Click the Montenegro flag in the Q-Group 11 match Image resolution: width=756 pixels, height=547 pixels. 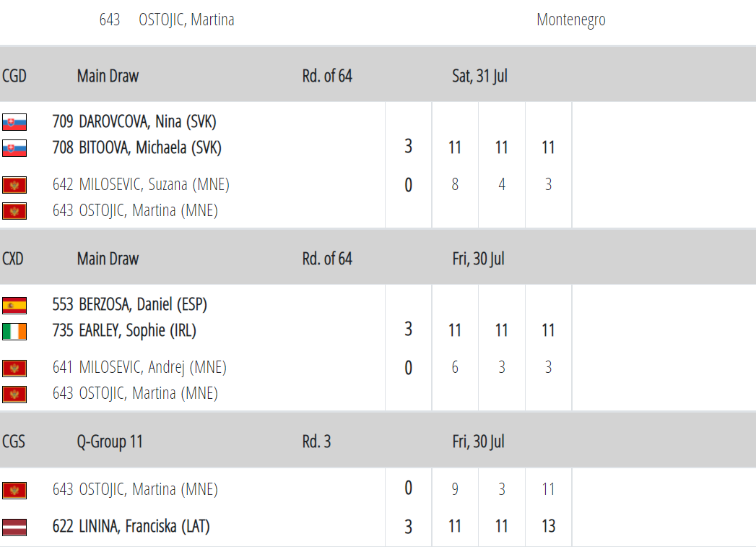[x=14, y=490]
